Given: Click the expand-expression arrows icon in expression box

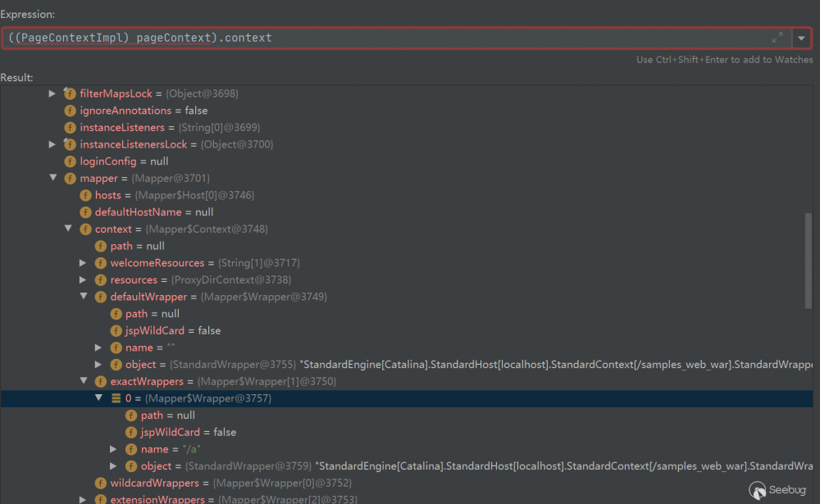Looking at the screenshot, I should pos(777,37).
